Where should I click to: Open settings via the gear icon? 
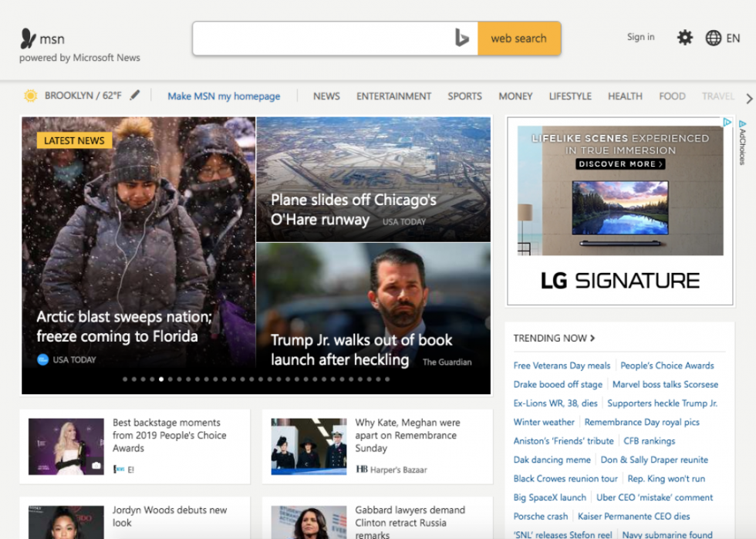pyautogui.click(x=685, y=37)
